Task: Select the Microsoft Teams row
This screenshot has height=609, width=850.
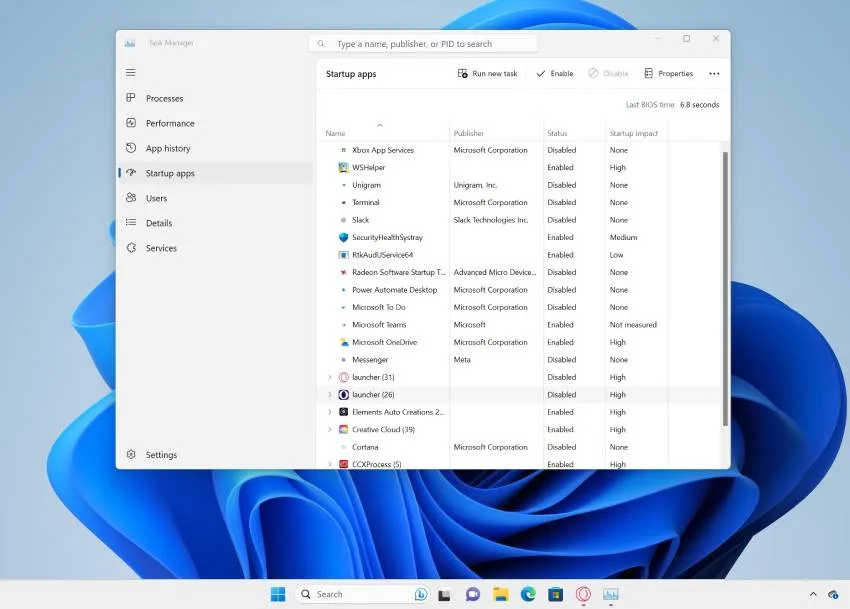Action: pyautogui.click(x=519, y=325)
